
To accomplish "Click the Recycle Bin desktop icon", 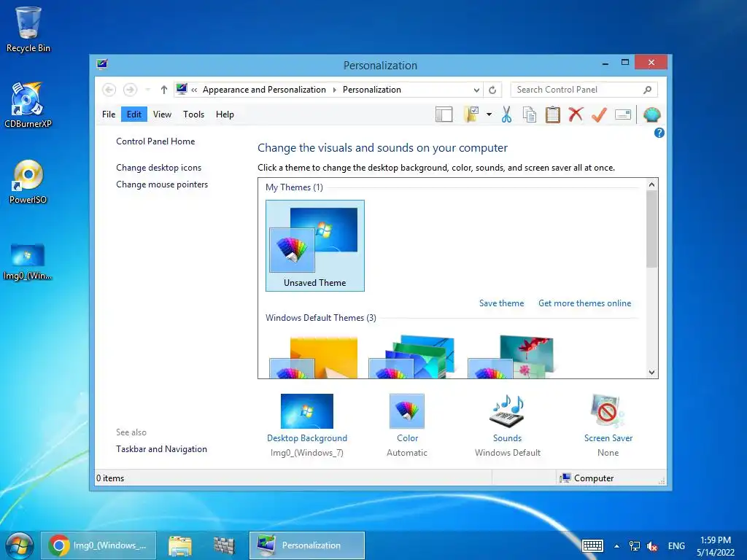I will (x=28, y=29).
